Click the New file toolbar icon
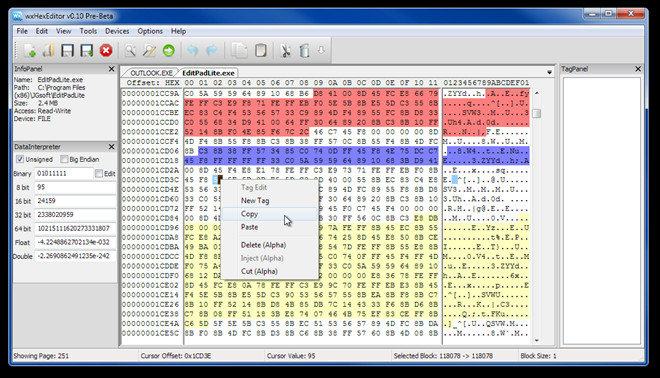 (29, 51)
